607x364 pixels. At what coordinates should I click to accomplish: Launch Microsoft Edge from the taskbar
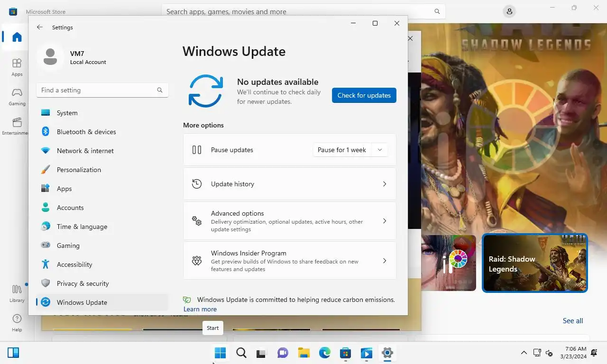pos(324,353)
